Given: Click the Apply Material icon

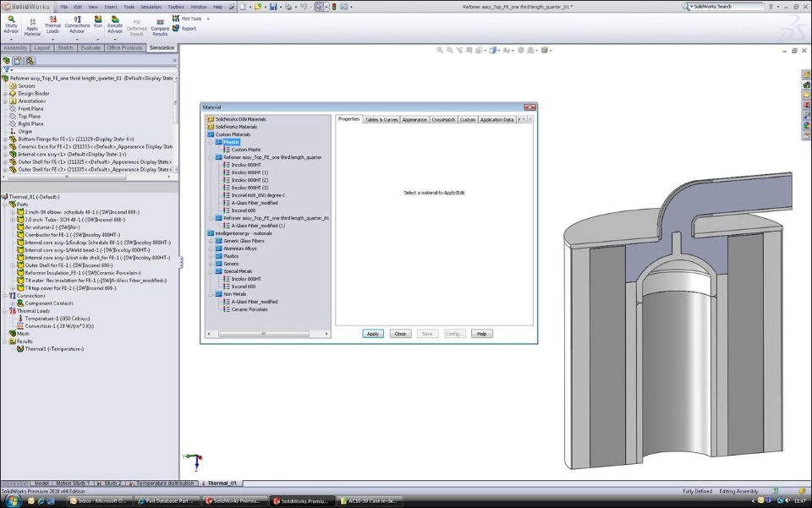Looking at the screenshot, I should 32,26.
